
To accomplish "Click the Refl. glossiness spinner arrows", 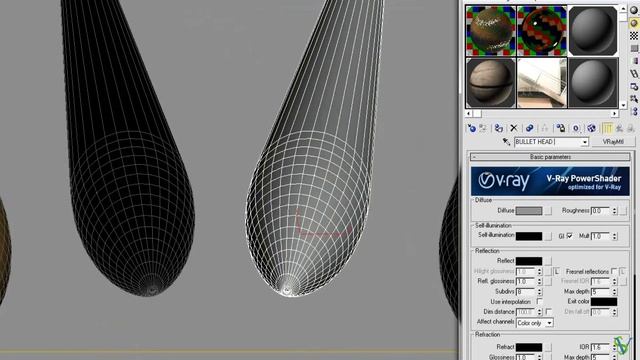I will 539,281.
